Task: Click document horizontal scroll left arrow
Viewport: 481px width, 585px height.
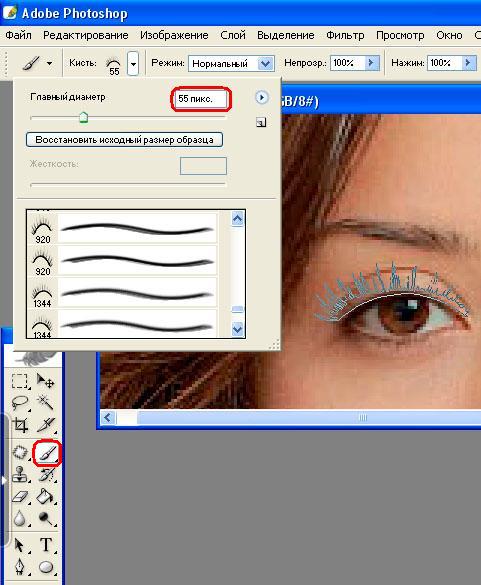Action: 108,417
